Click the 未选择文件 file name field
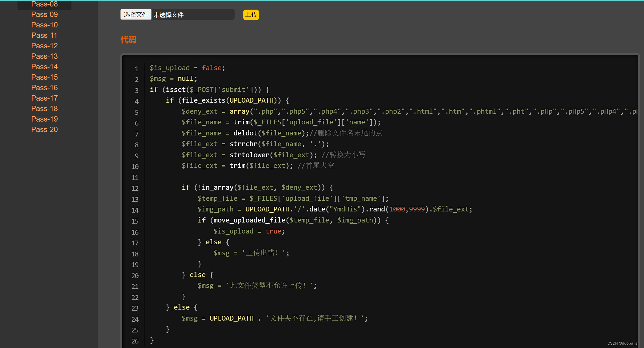Image resolution: width=644 pixels, height=348 pixels. tap(193, 15)
